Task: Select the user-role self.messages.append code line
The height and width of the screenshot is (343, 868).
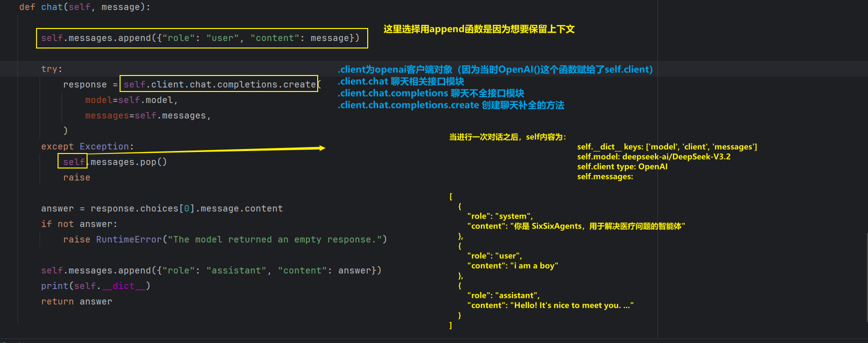Action: [x=200, y=38]
